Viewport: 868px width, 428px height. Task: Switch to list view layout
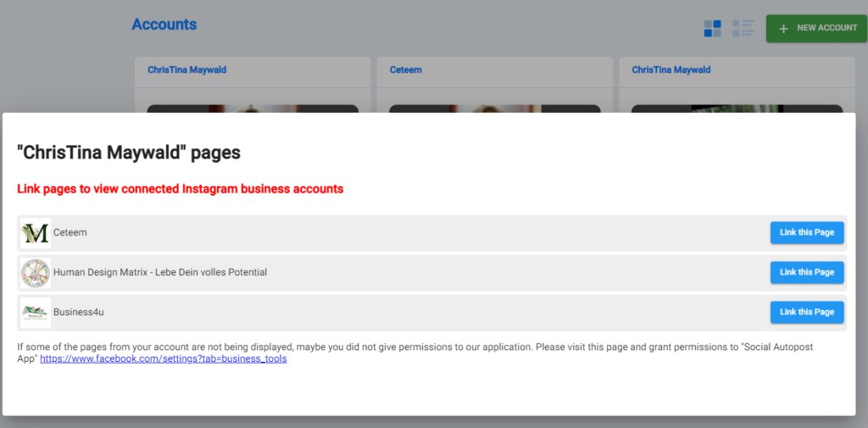pyautogui.click(x=743, y=29)
